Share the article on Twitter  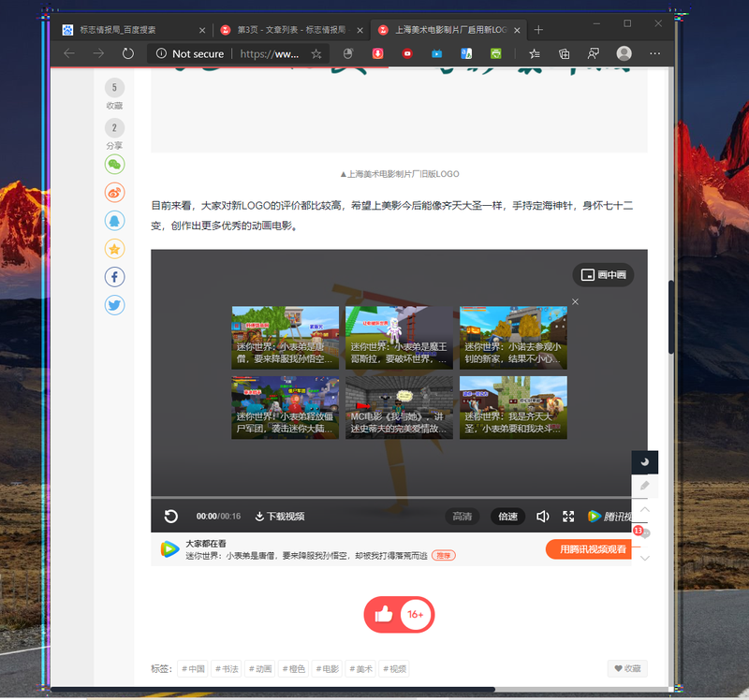[114, 305]
